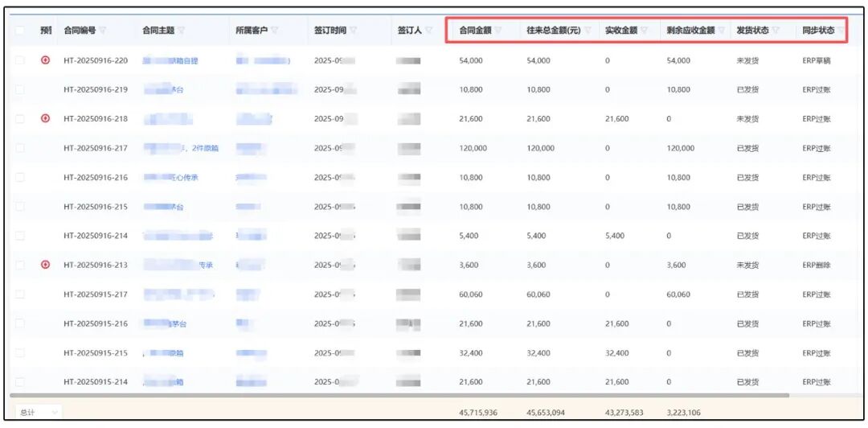
Task: Select the checkbox for contract HT-20250916-214
Action: point(20,236)
